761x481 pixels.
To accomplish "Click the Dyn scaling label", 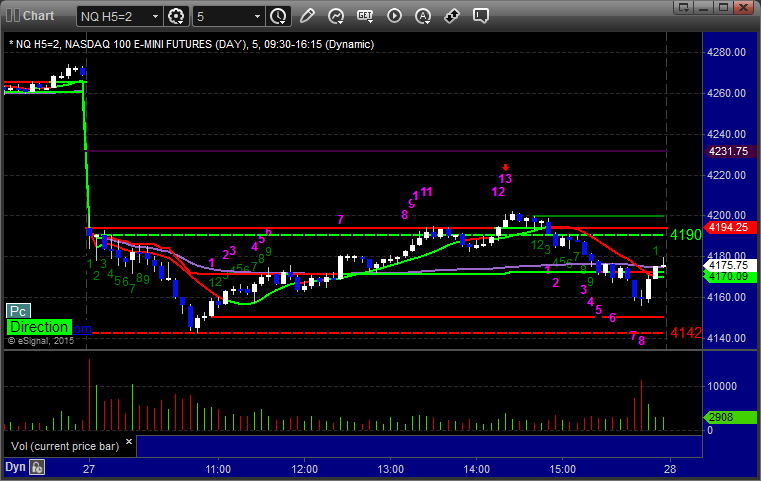I will point(15,467).
